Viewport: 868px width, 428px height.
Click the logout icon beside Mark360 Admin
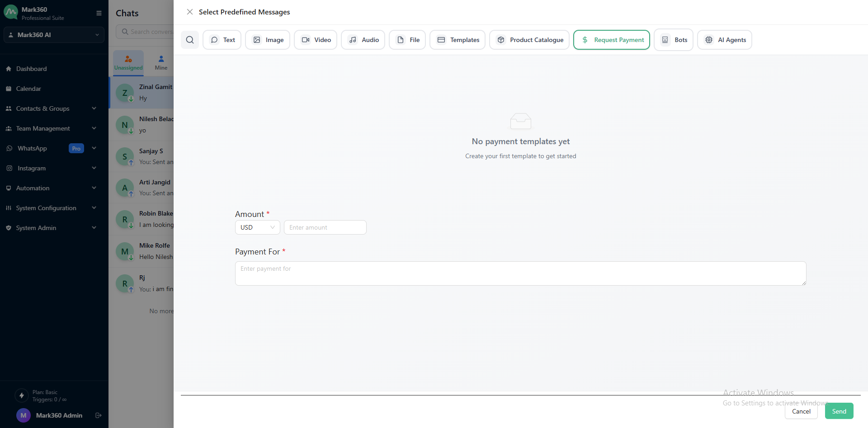pos(99,415)
